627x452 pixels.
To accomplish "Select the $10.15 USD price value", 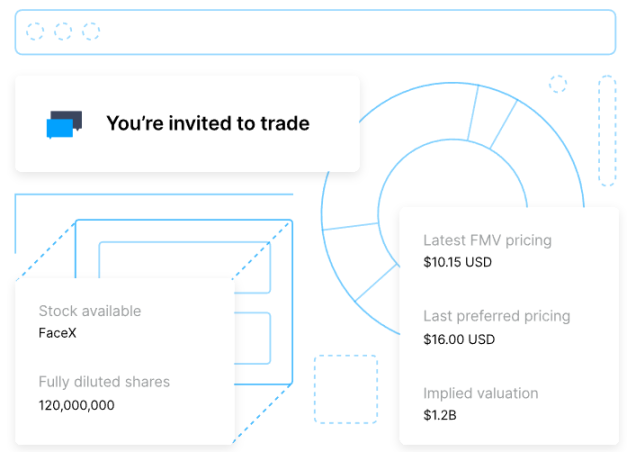I will tap(458, 263).
